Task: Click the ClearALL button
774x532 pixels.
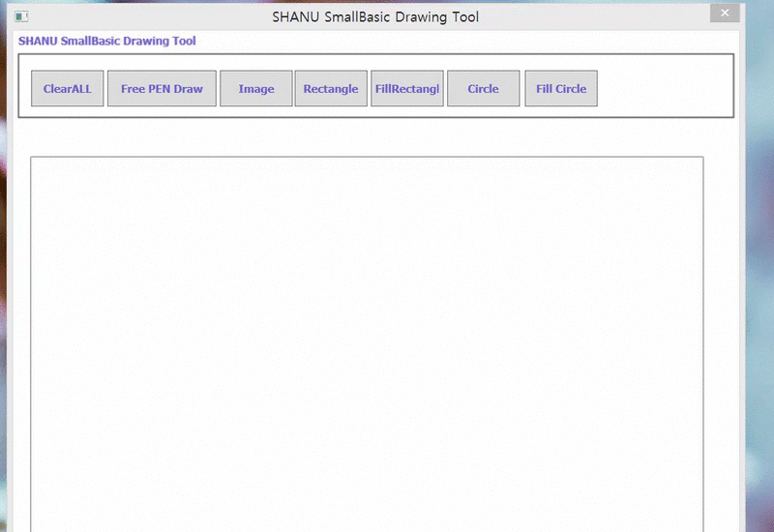Action: click(67, 88)
